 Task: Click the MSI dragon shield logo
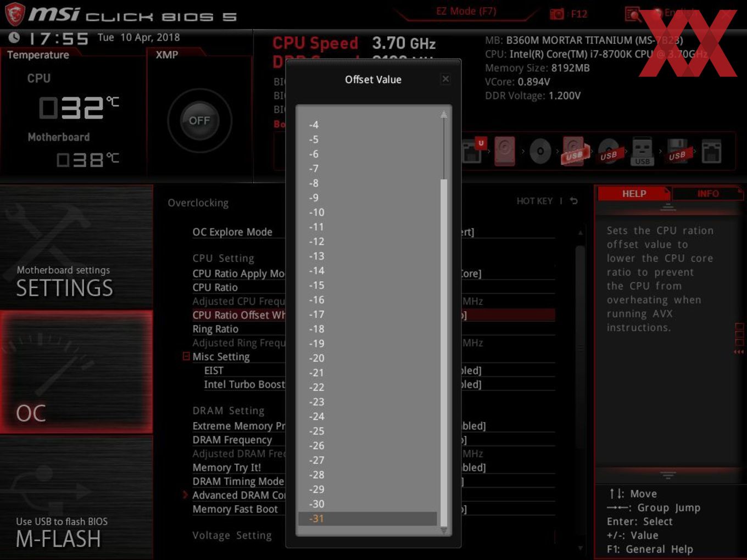[15, 14]
